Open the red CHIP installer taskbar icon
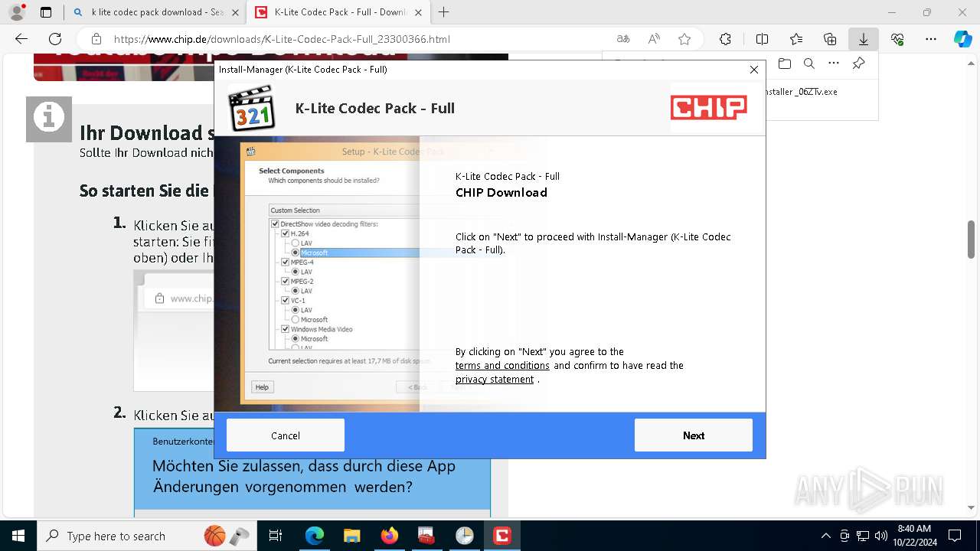 point(502,536)
